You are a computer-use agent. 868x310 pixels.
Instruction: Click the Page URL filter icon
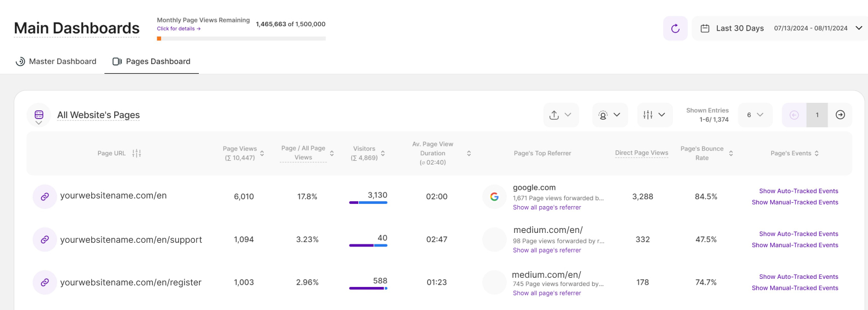(137, 154)
